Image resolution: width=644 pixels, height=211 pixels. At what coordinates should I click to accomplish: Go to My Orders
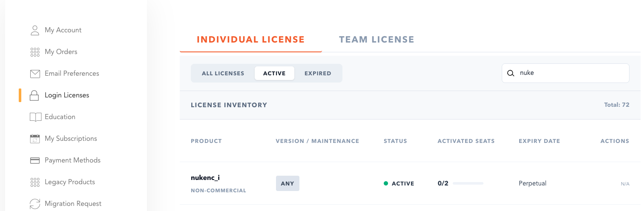point(61,52)
